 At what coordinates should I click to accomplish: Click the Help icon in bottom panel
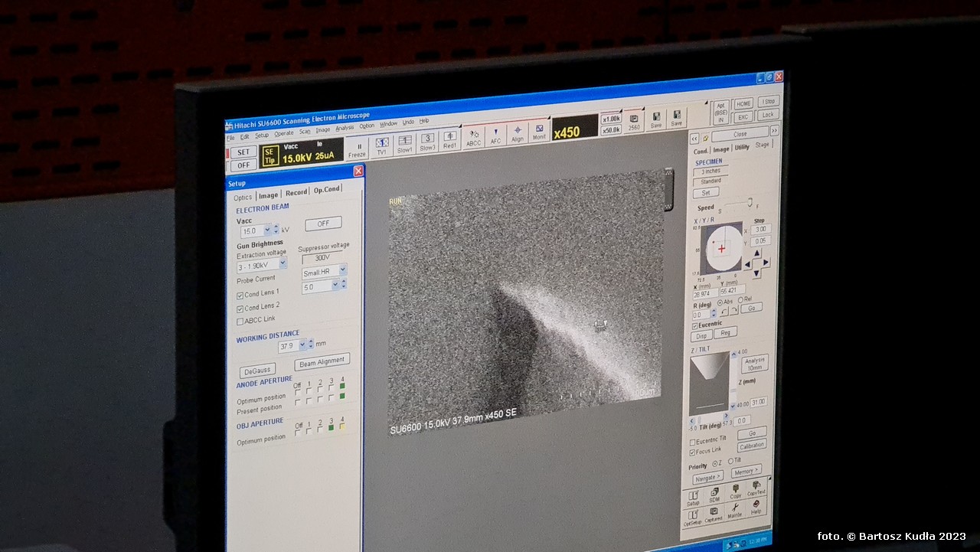756,507
